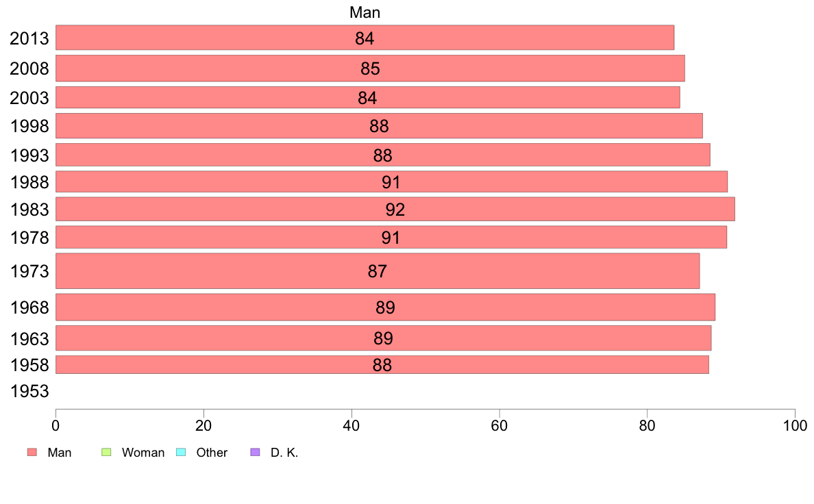This screenshot has width=814, height=504.
Task: Click the 1953 year label
Action: pyautogui.click(x=29, y=392)
